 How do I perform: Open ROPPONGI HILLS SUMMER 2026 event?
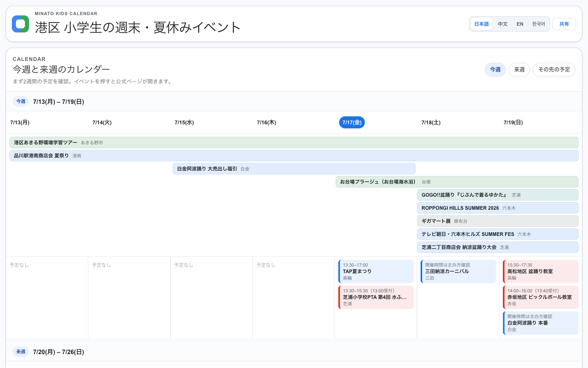point(498,208)
